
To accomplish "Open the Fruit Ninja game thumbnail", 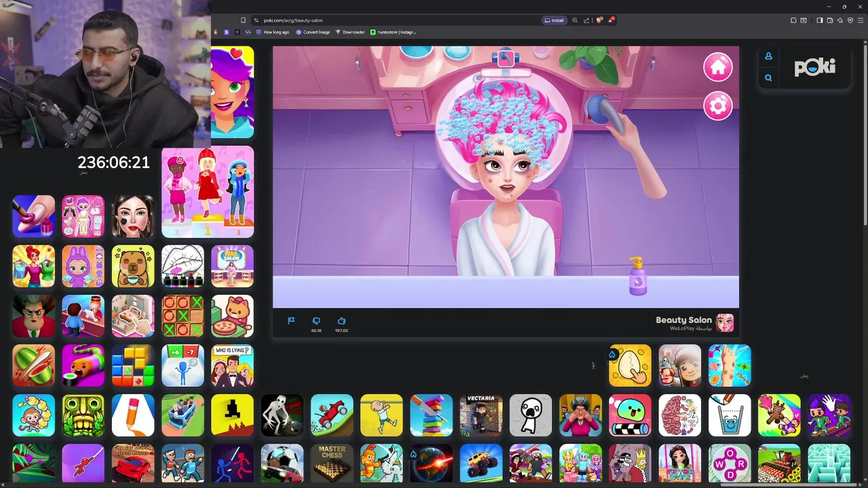I will [x=33, y=365].
